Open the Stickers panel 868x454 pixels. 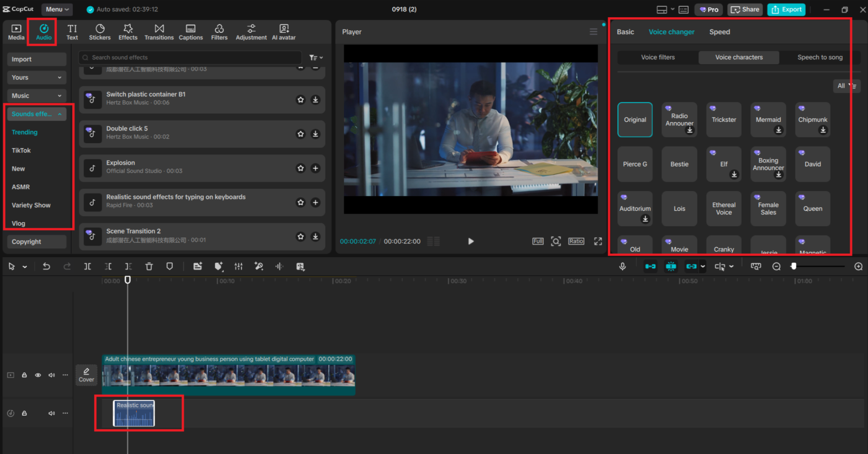coord(99,31)
